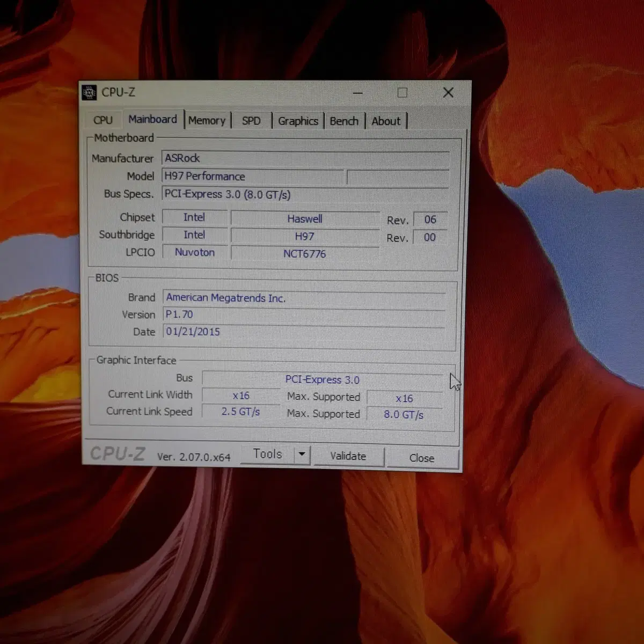Click the Intel value in Southbridge row
Viewport: 644px width, 644px height.
click(194, 235)
